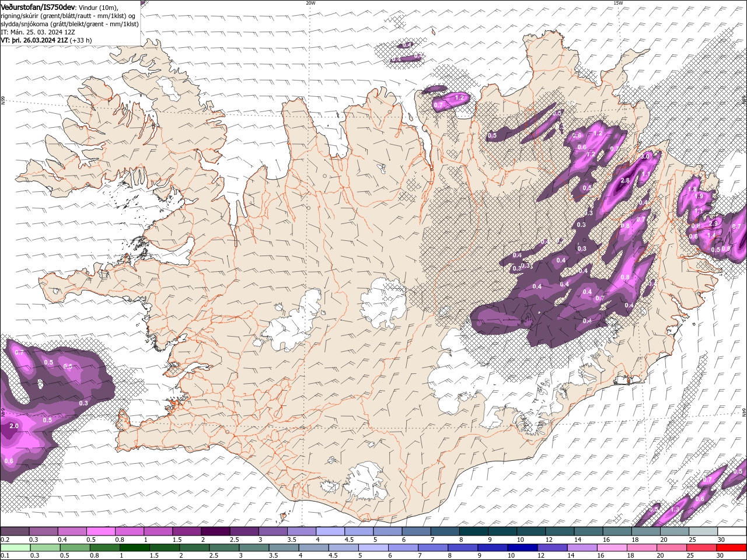Image resolution: width=747 pixels, height=560 pixels.
Task: Pick the 10 deep blue swatch in rain row
Action: (x=522, y=547)
